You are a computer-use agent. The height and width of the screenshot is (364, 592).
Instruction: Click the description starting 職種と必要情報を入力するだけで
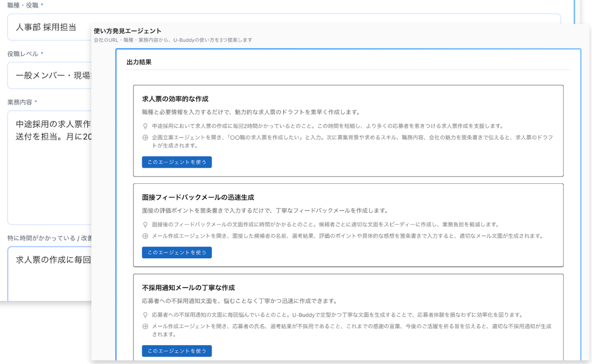click(251, 112)
